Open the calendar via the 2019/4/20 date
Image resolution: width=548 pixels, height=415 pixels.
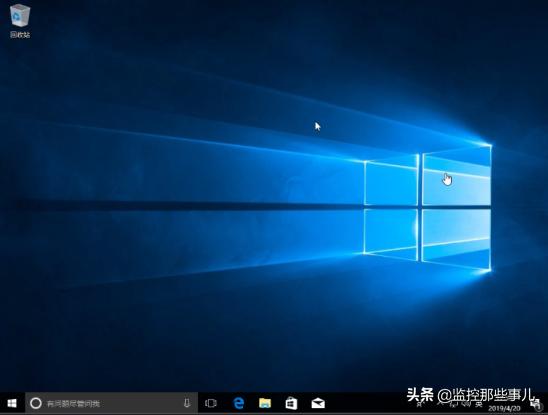(504, 408)
